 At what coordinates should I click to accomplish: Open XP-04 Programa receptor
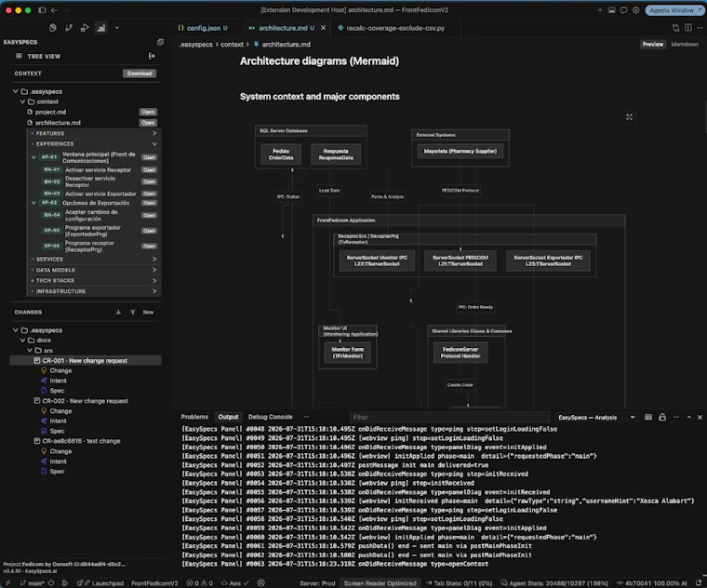pos(149,247)
